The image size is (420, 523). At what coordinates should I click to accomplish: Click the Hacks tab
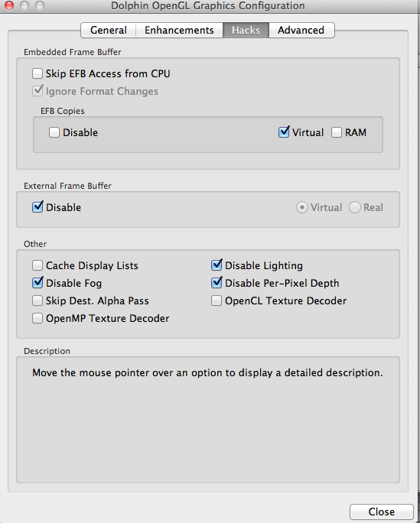[x=246, y=31]
